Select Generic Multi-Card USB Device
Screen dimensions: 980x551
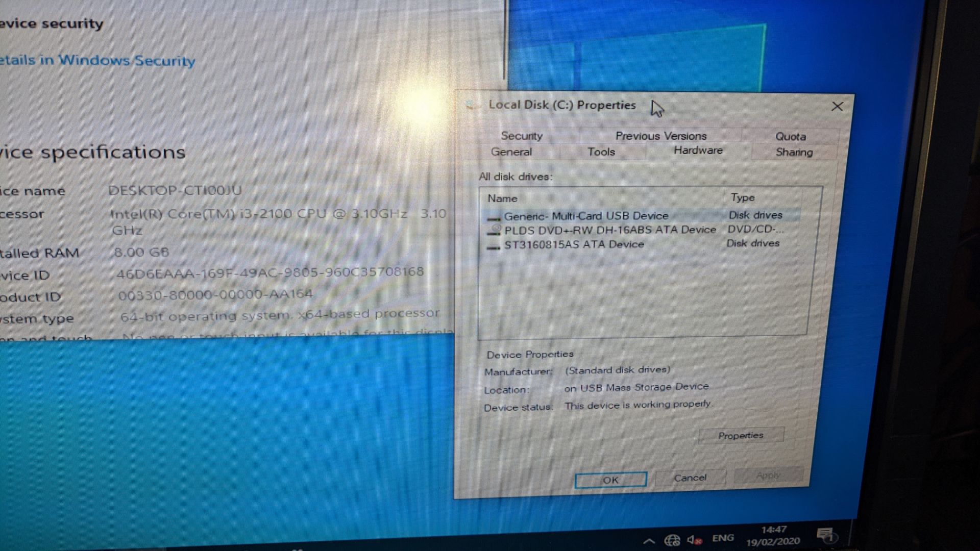pos(585,215)
